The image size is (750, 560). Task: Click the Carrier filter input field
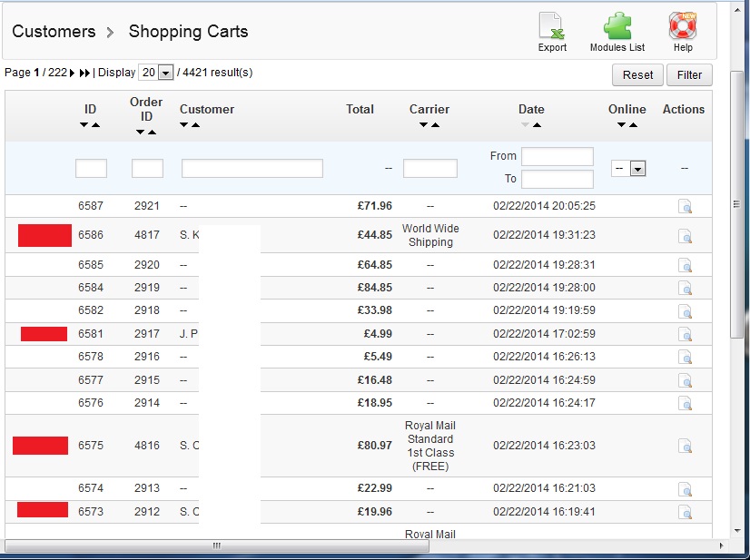tap(429, 168)
